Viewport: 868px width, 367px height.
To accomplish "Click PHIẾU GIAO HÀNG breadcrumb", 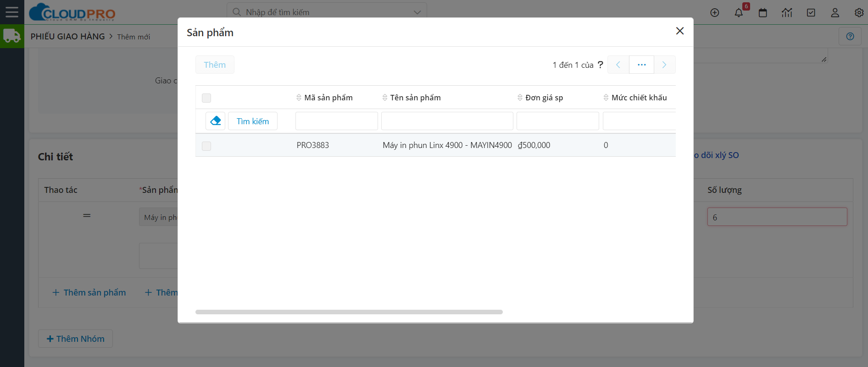I will click(67, 36).
